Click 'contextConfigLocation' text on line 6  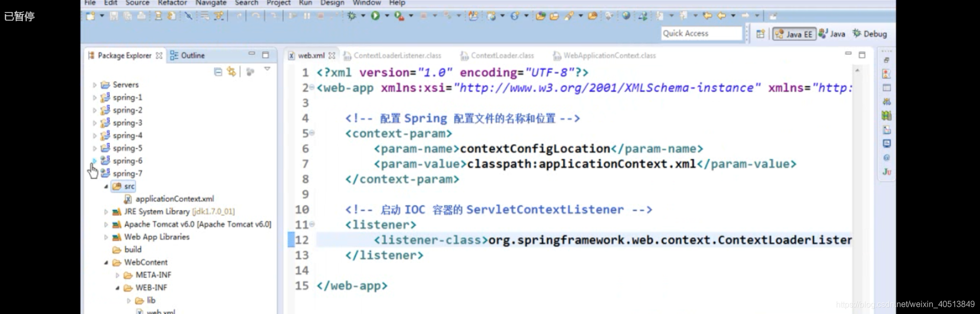pos(535,149)
